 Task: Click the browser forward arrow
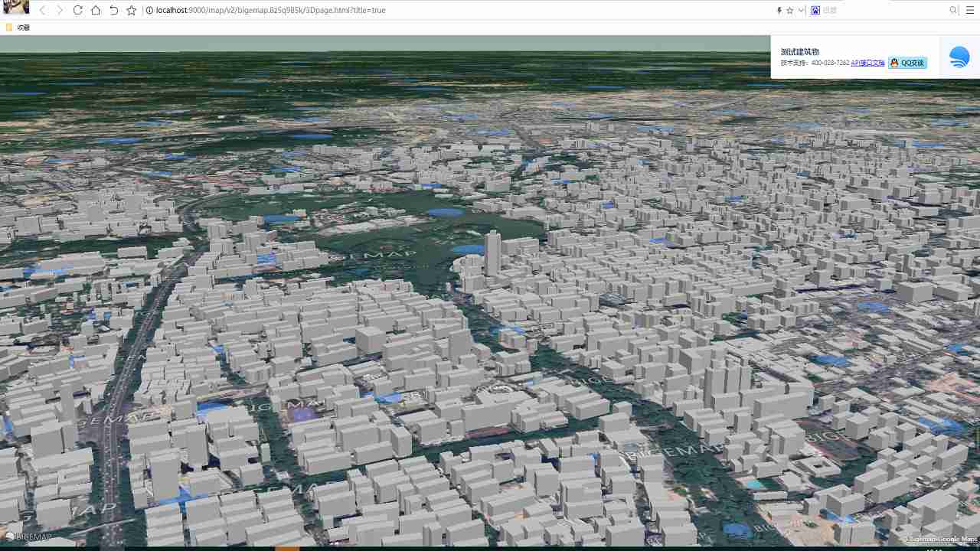click(60, 11)
